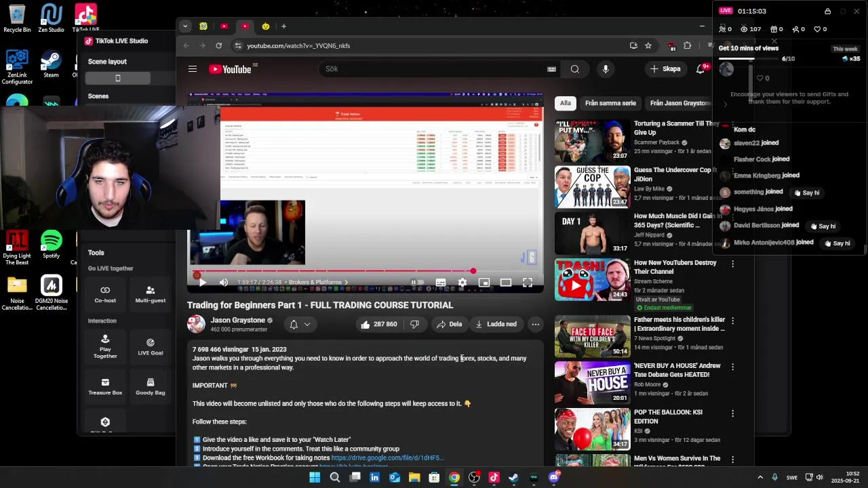Viewport: 868px width, 488px height.
Task: Bookmark page with the star icon
Action: click(x=648, y=45)
